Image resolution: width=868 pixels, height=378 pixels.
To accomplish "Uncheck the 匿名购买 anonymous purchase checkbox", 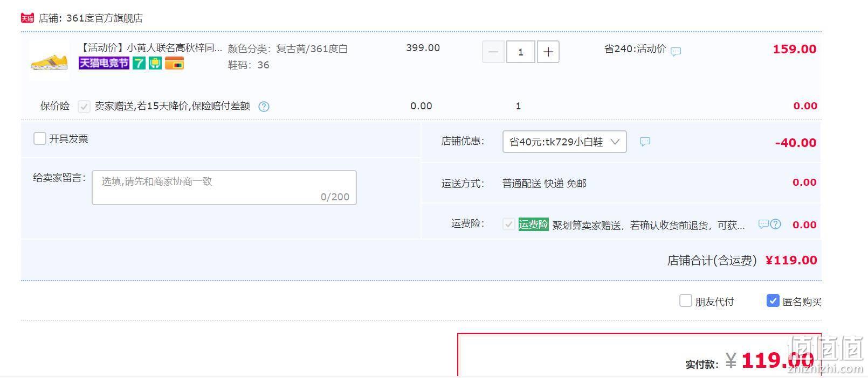I will (773, 300).
